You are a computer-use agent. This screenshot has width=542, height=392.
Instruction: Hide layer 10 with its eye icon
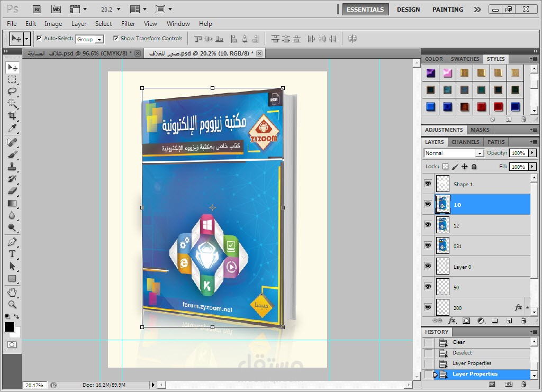point(428,204)
